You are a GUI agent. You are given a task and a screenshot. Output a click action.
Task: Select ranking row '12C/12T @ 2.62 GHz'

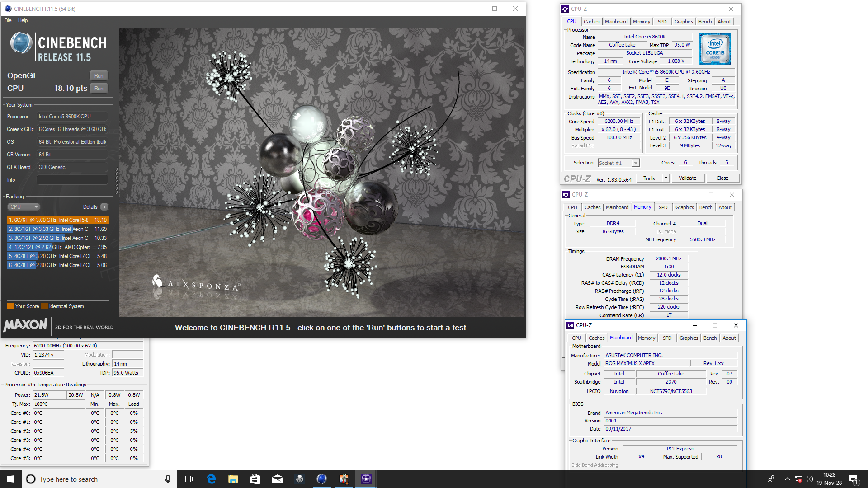(58, 247)
